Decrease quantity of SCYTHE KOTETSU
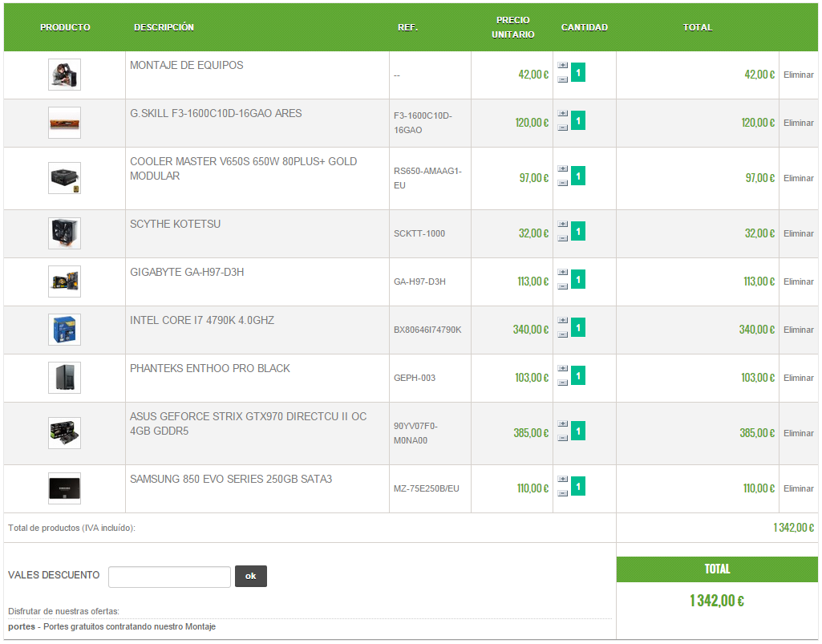822x644 pixels. pos(562,239)
